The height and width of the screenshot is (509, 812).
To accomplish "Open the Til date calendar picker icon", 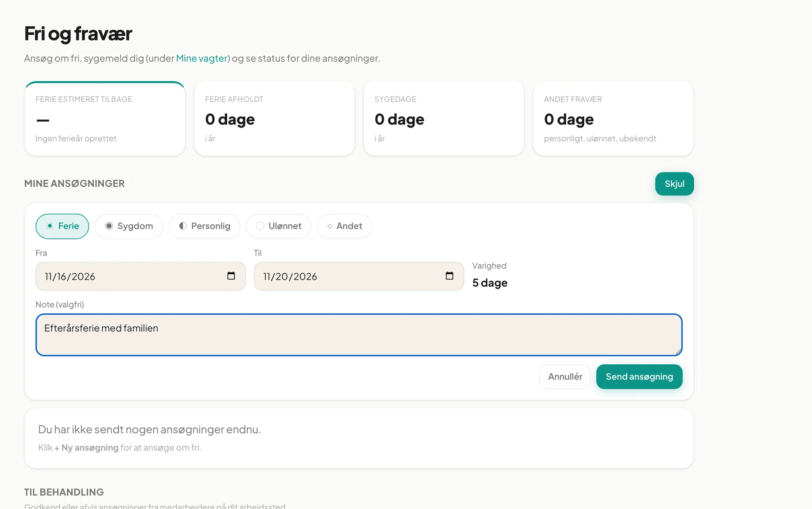I will tap(449, 276).
